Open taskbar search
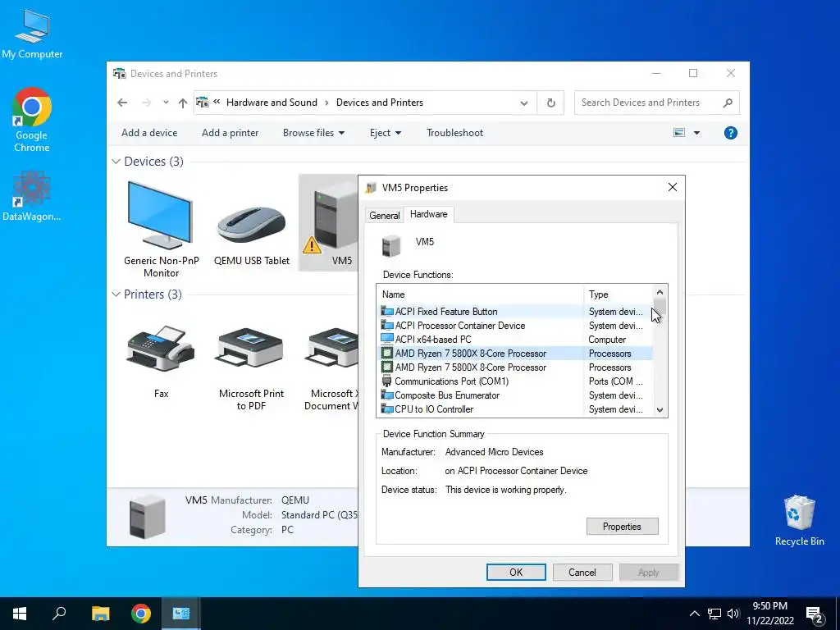The width and height of the screenshot is (840, 630). (x=59, y=614)
